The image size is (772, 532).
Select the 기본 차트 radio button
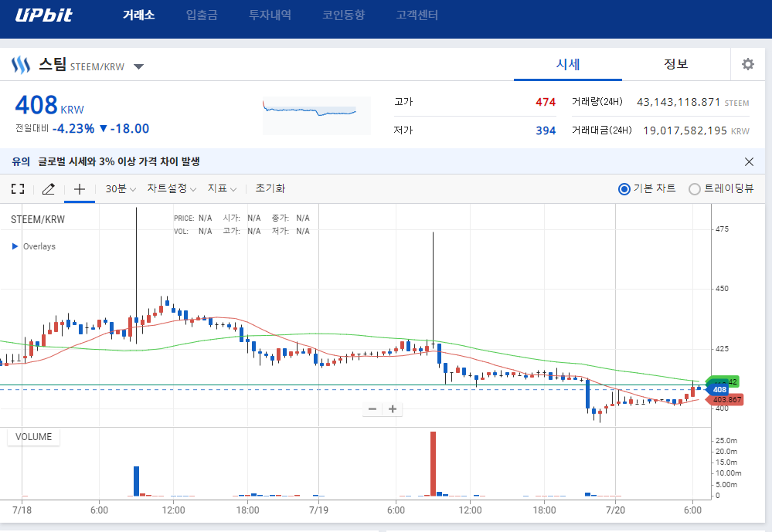tap(624, 189)
